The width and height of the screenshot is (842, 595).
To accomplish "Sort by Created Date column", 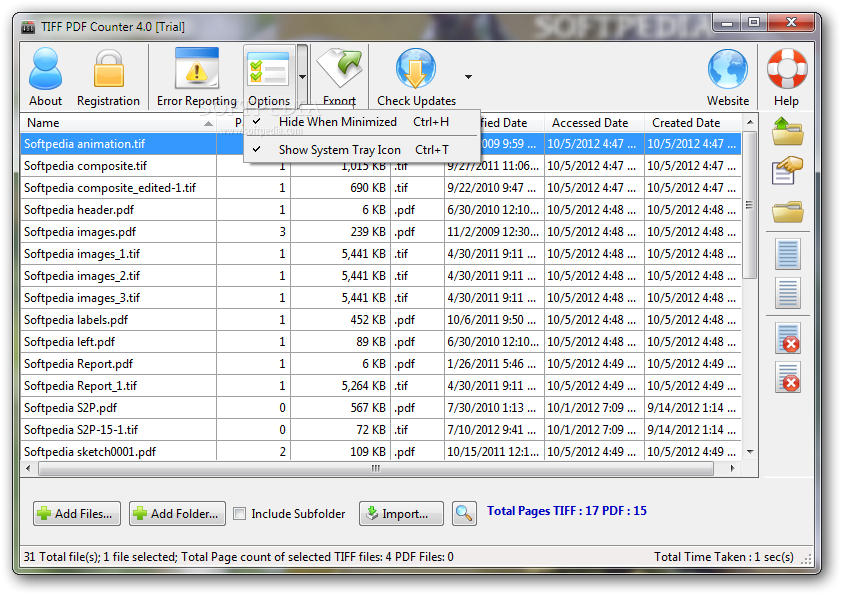I will click(x=693, y=123).
